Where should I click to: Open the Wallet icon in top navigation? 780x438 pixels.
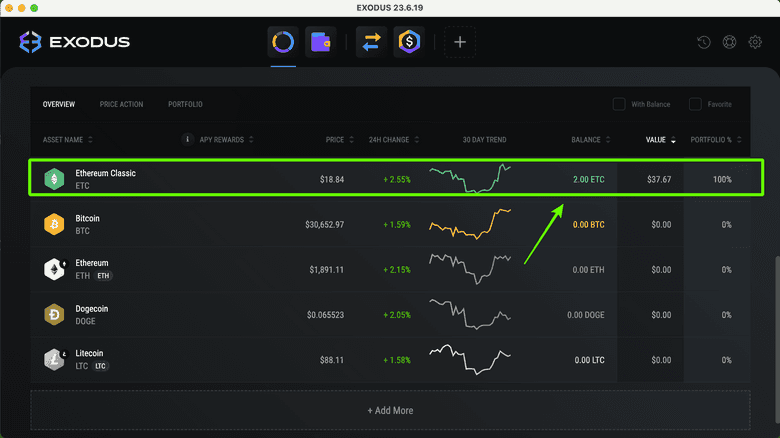(x=320, y=43)
